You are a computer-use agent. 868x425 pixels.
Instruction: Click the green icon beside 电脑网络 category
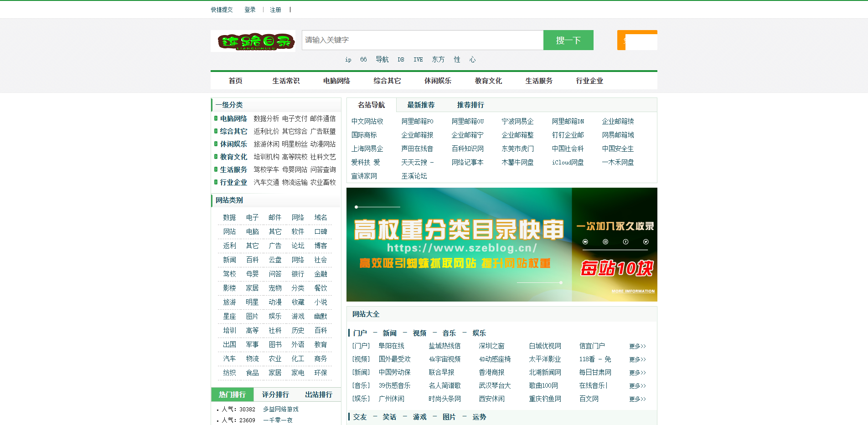point(216,119)
